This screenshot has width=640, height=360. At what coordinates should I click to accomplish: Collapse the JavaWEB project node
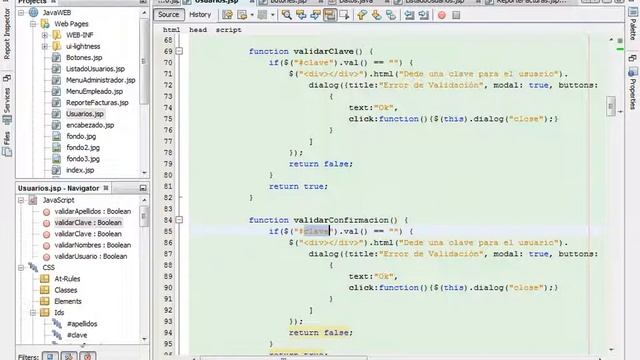click(21, 13)
